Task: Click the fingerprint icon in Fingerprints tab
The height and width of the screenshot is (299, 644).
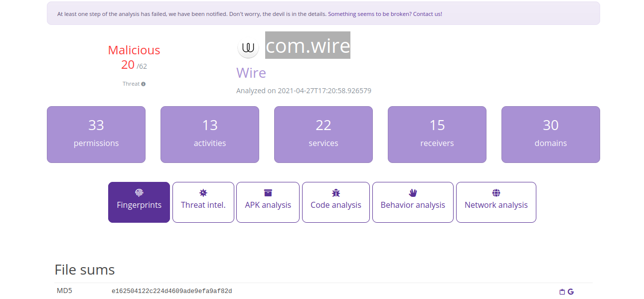Action: pos(139,193)
